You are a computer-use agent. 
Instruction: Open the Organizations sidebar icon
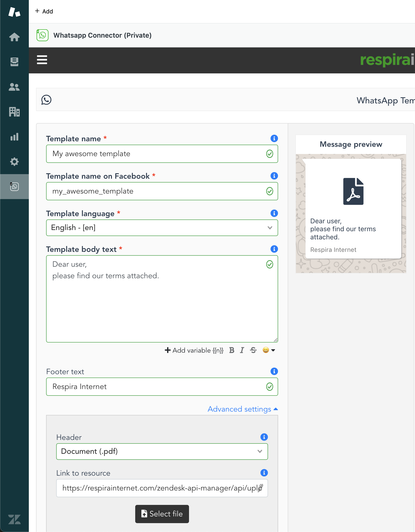pos(14,112)
